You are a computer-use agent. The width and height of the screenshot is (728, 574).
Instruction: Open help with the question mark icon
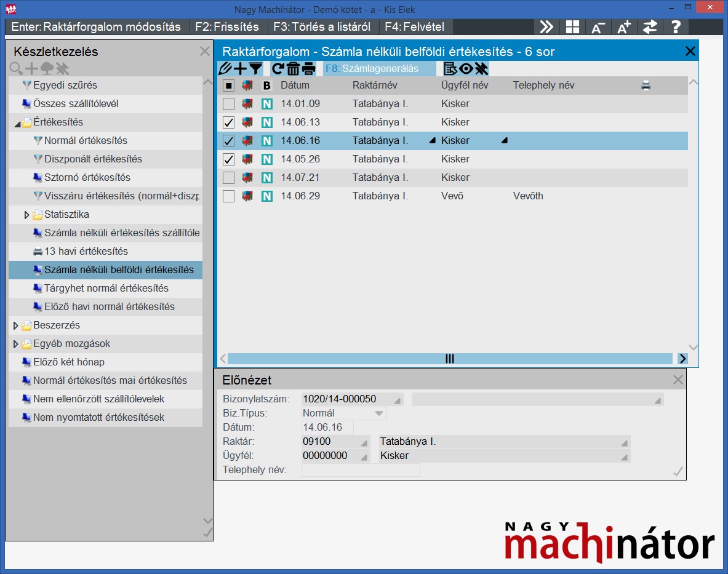676,27
